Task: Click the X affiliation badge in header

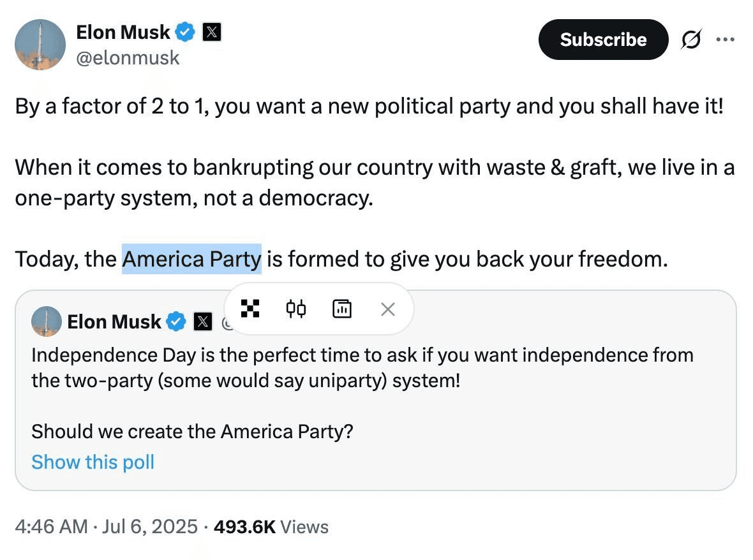Action: point(212,32)
